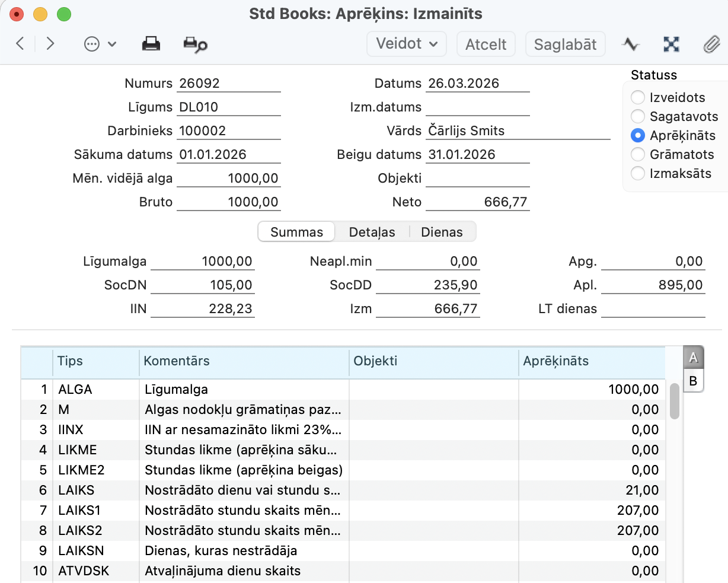Screen dimensions: 728x583
Task: Expand the Veidot dropdown
Action: 407,44
